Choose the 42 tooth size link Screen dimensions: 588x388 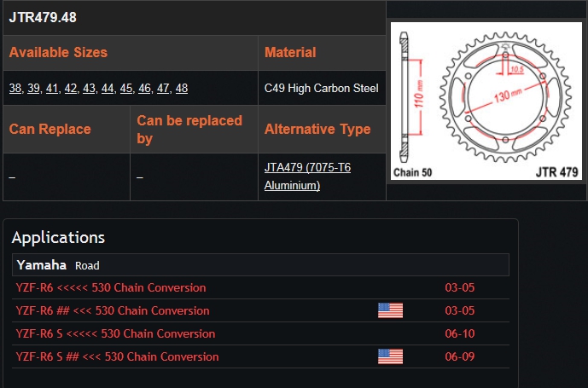(x=71, y=88)
